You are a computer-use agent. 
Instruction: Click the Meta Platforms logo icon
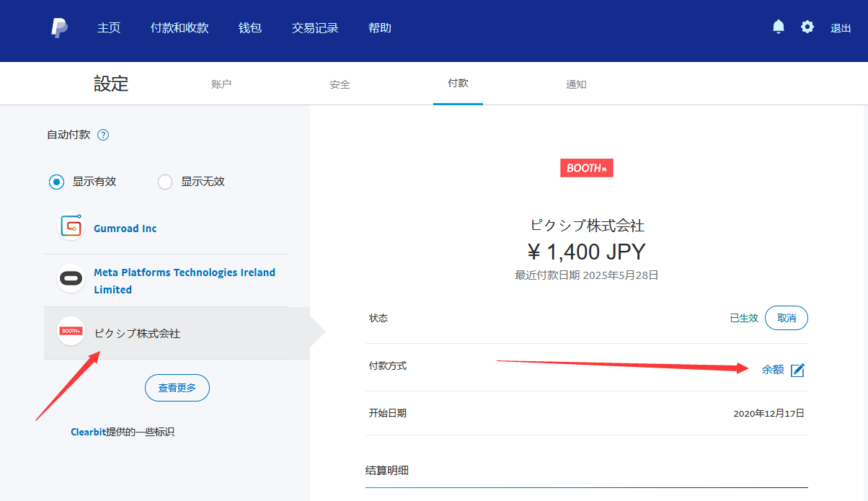point(71,279)
